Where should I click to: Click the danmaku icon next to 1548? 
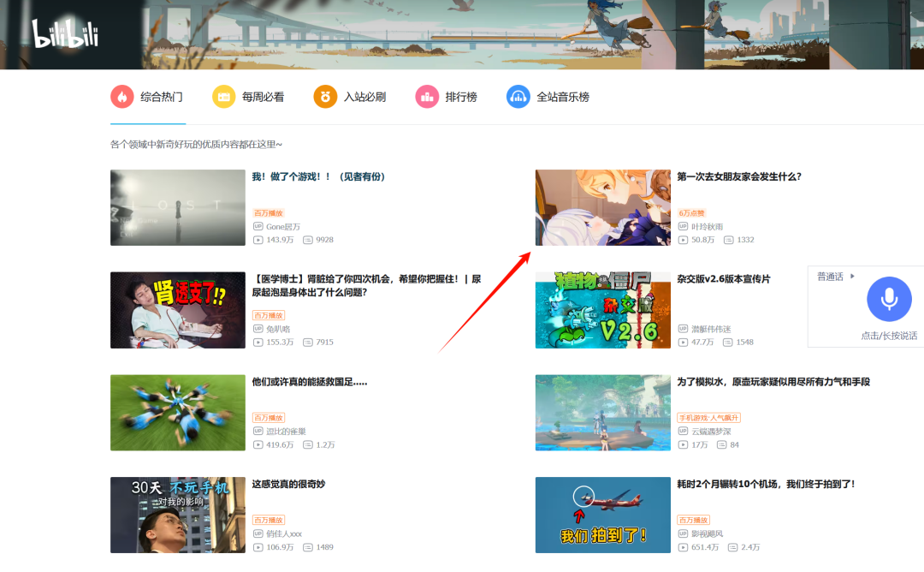728,342
